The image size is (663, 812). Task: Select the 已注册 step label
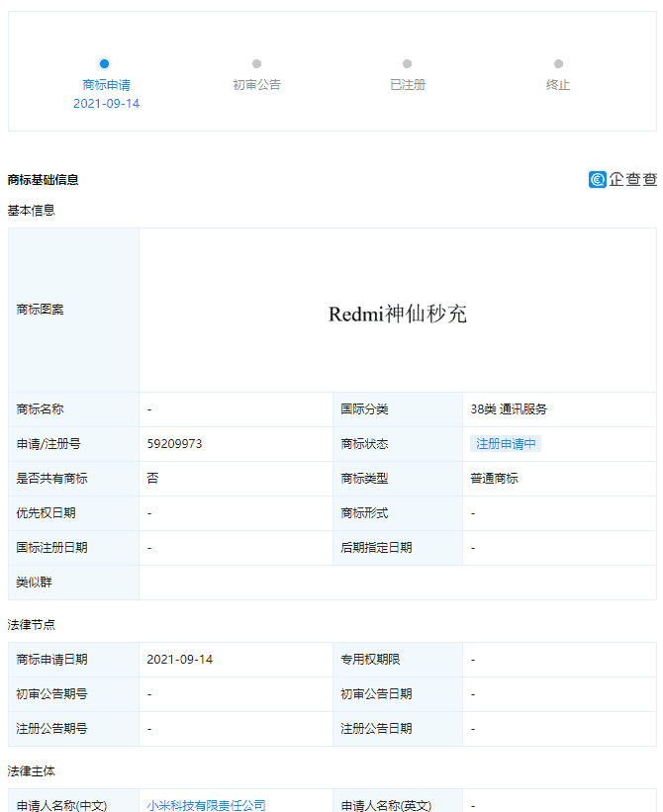click(x=408, y=84)
